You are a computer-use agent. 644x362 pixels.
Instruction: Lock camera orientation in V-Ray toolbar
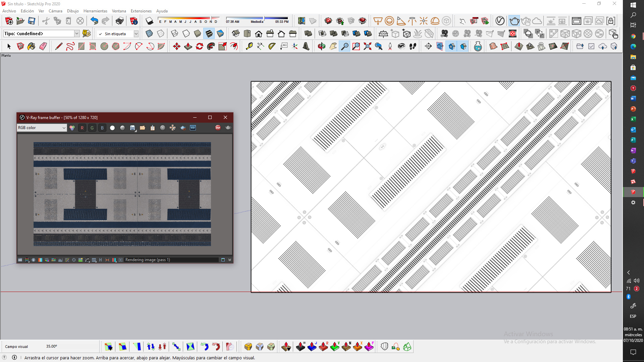(611, 21)
